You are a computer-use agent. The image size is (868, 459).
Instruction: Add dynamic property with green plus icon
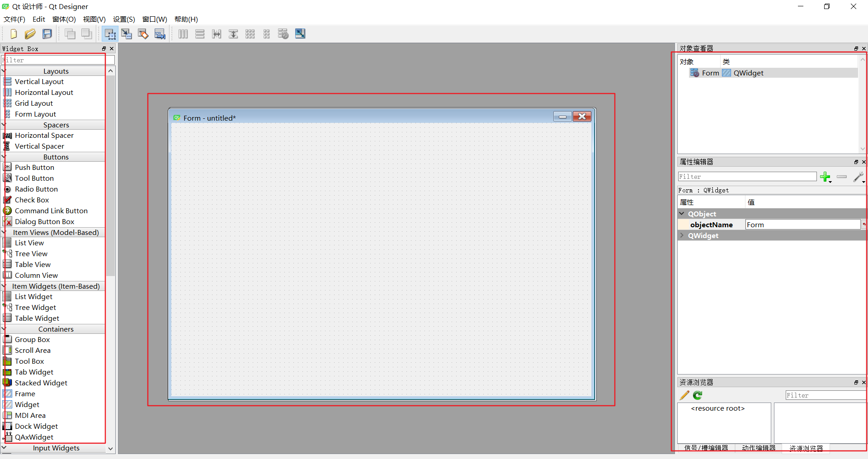tap(826, 177)
